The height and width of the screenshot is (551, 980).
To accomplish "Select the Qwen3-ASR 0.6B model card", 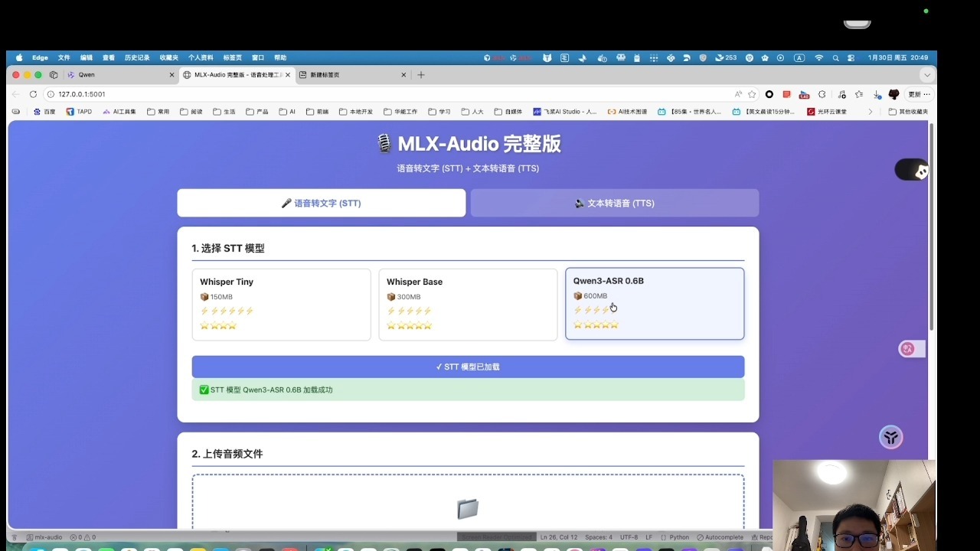I will click(x=655, y=303).
